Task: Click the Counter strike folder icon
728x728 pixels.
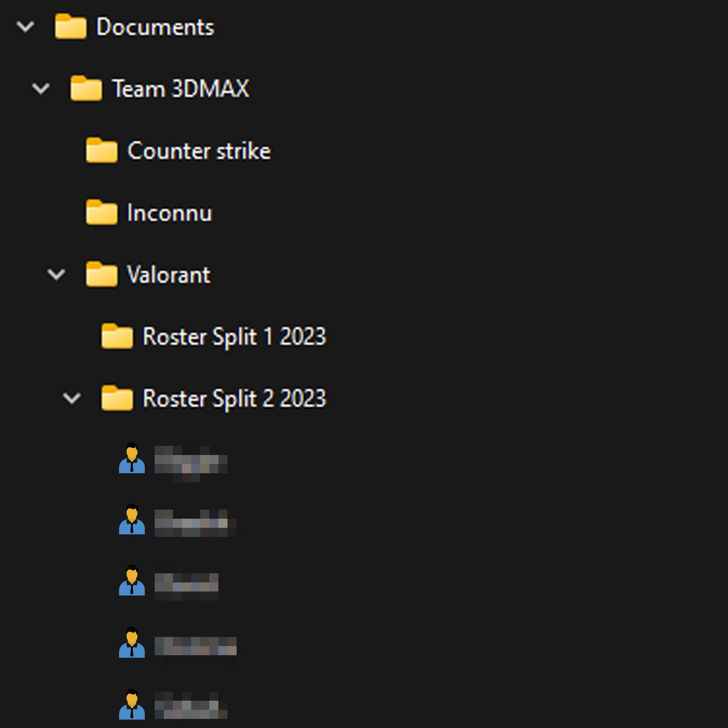Action: 101,150
